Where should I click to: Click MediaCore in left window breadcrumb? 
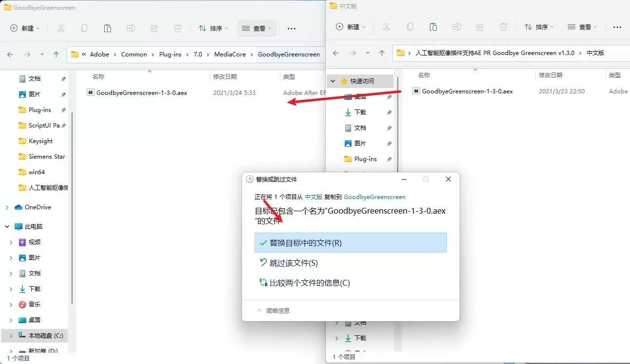click(230, 55)
